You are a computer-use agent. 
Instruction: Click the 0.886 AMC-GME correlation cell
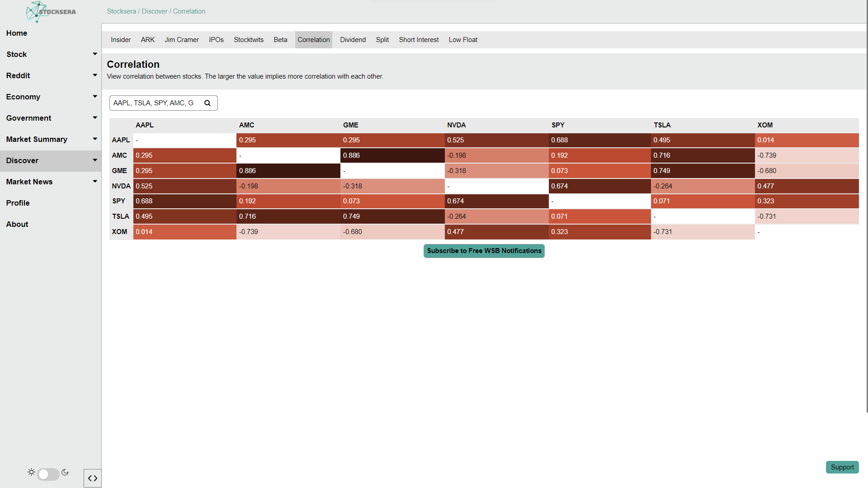coord(392,155)
